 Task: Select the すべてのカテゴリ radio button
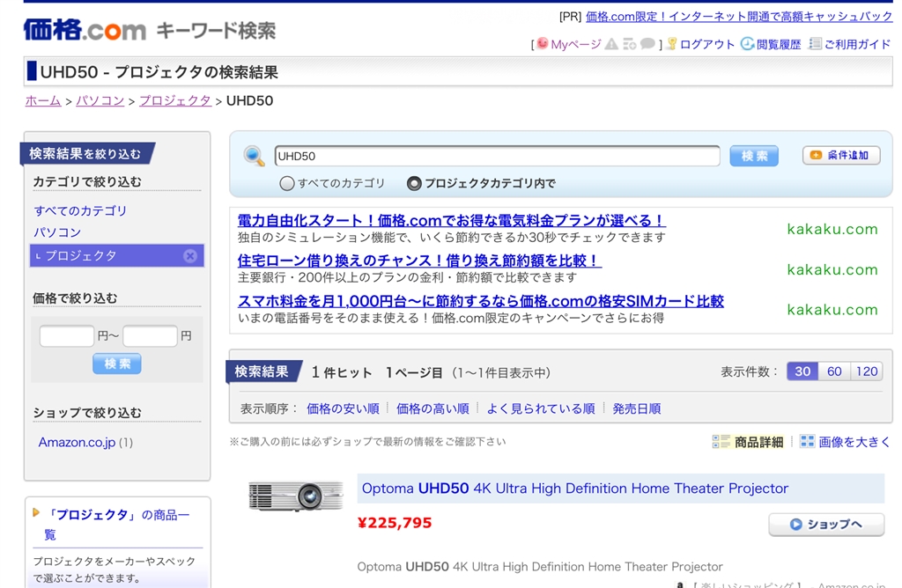tap(286, 183)
